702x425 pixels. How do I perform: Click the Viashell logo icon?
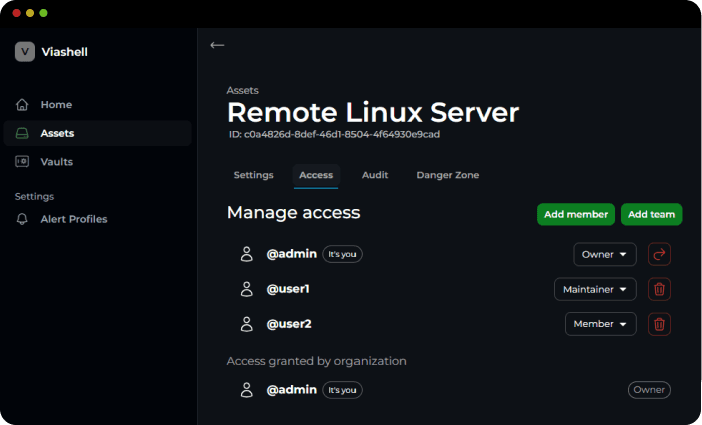pyautogui.click(x=25, y=52)
